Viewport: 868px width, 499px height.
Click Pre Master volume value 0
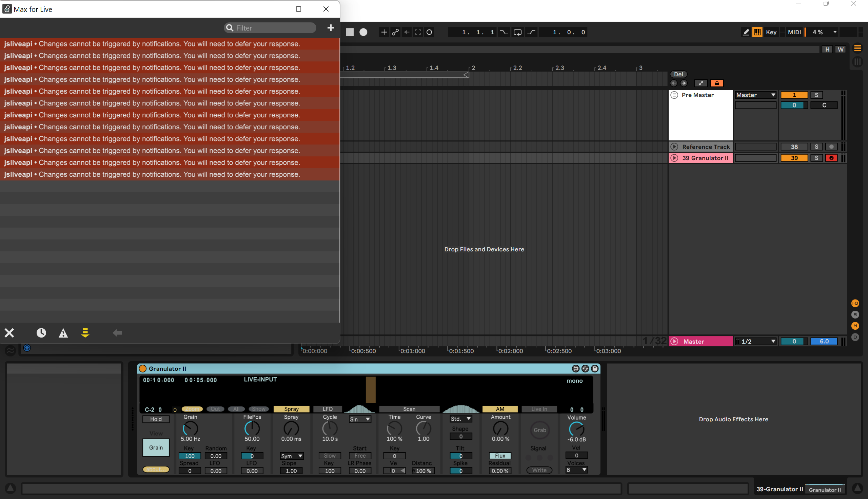click(794, 105)
